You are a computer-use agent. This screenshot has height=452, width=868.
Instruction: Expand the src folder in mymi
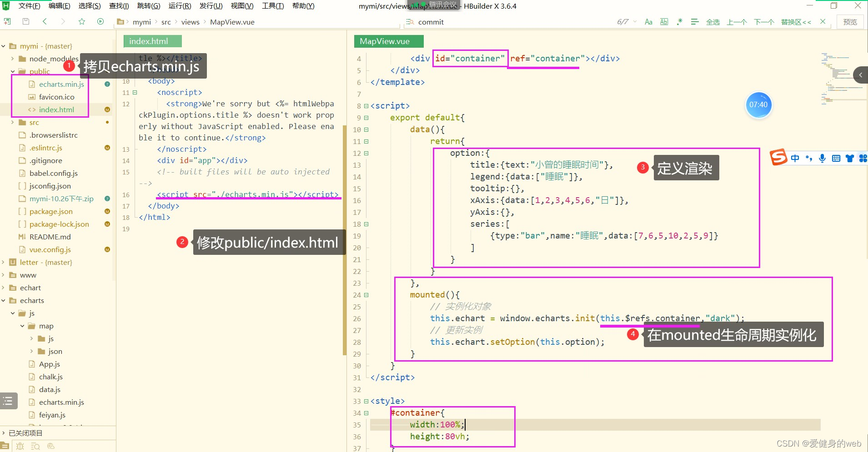13,122
